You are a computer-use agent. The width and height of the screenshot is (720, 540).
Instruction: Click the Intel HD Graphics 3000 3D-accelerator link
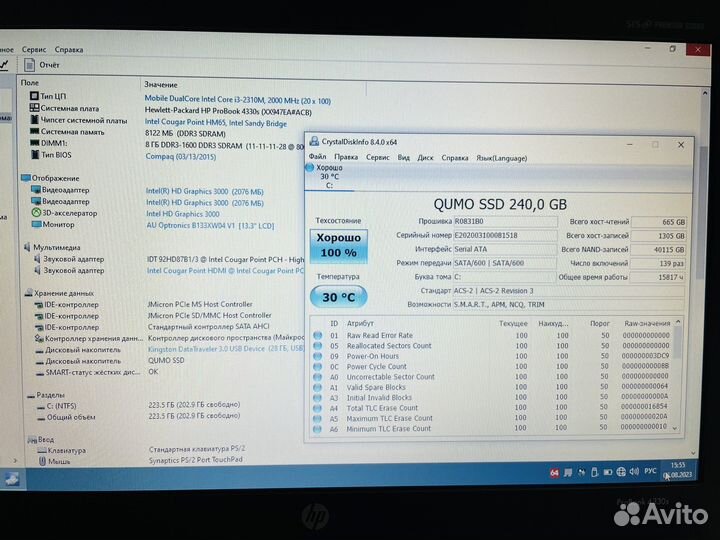click(x=183, y=214)
